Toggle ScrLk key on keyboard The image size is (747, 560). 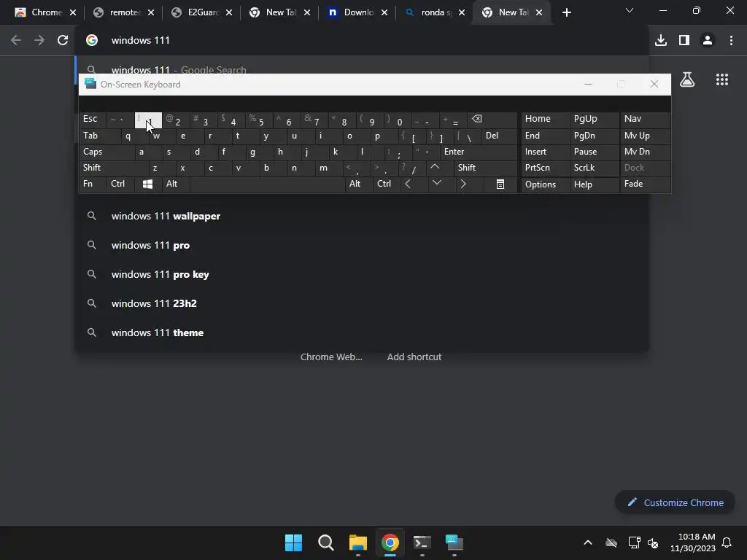(594, 168)
